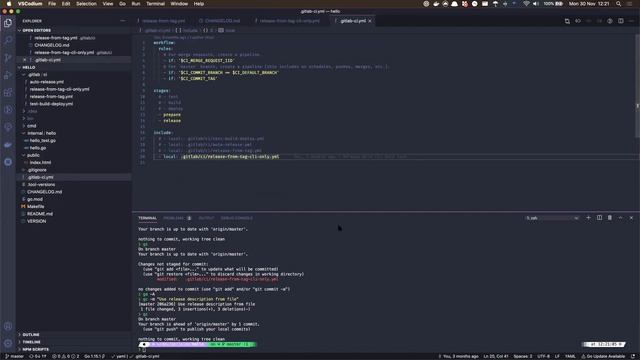Select the Terminal panel tab
The image size is (640, 360).
[x=147, y=218]
